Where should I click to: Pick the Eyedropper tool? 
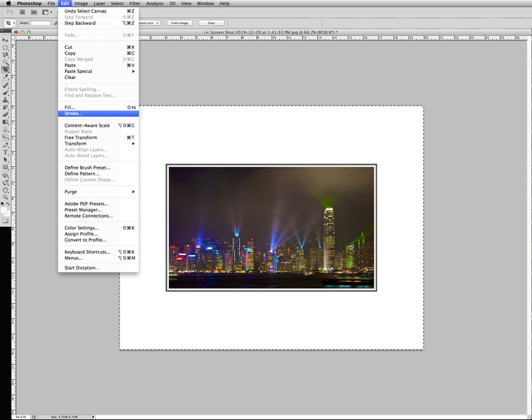pyautogui.click(x=6, y=77)
